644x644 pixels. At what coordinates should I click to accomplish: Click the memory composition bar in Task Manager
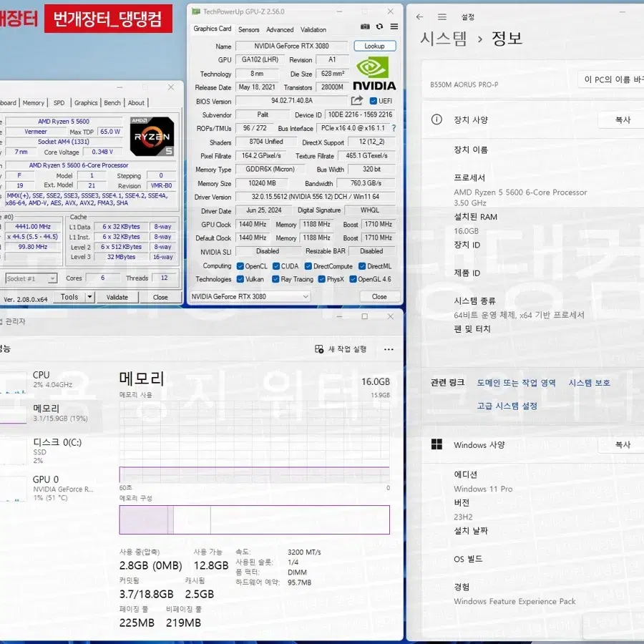point(254,519)
